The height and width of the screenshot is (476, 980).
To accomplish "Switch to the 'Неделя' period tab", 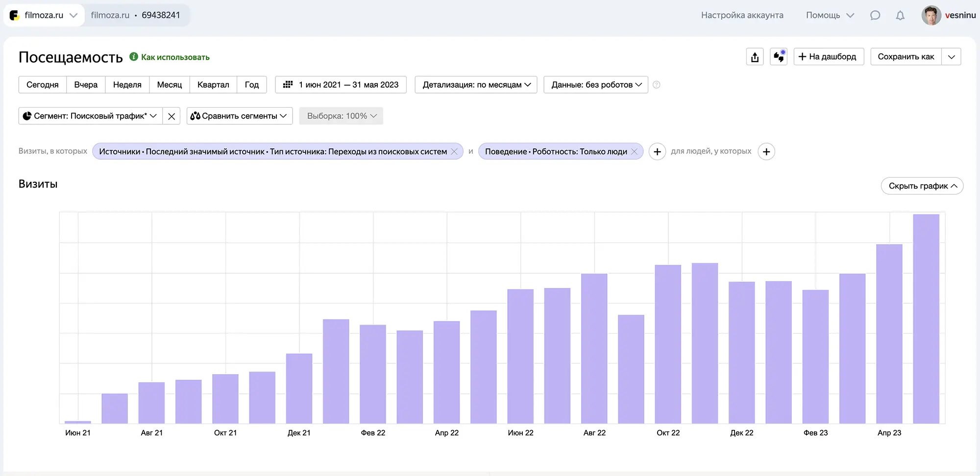I will tap(127, 85).
